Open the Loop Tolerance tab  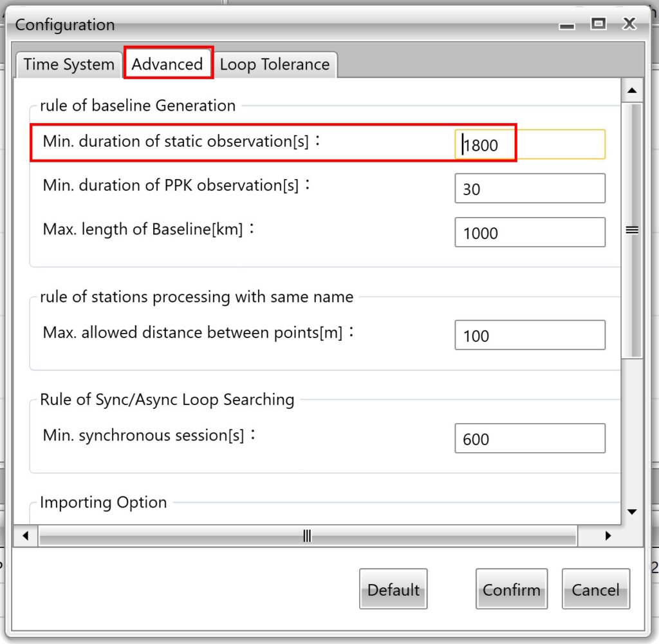click(x=275, y=64)
